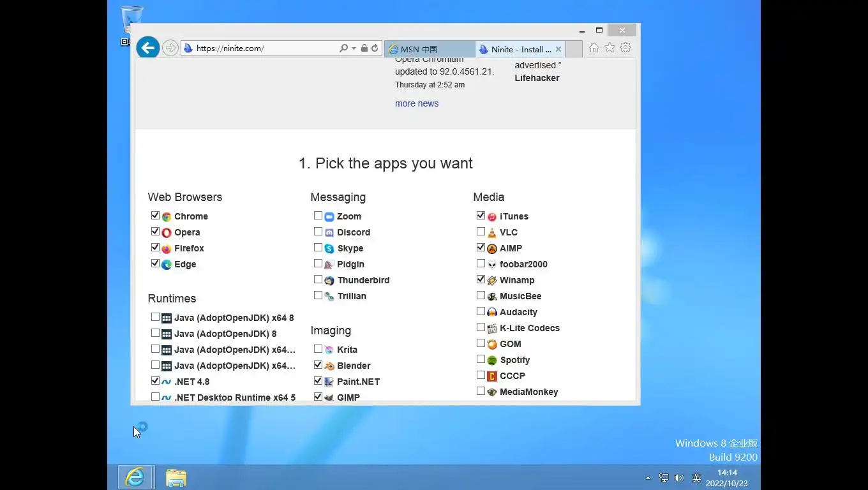Go back with the browser back button
The height and width of the screenshot is (490, 868).
(x=147, y=48)
